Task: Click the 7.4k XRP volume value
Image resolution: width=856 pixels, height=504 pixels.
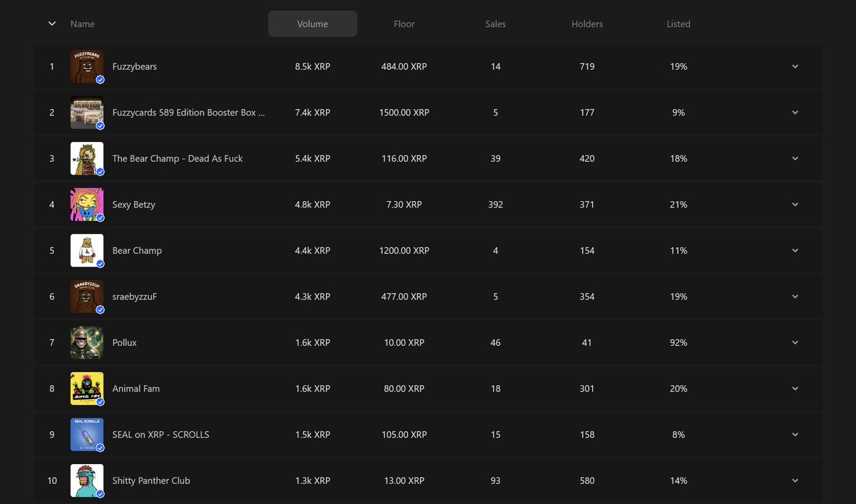Action: (x=312, y=113)
